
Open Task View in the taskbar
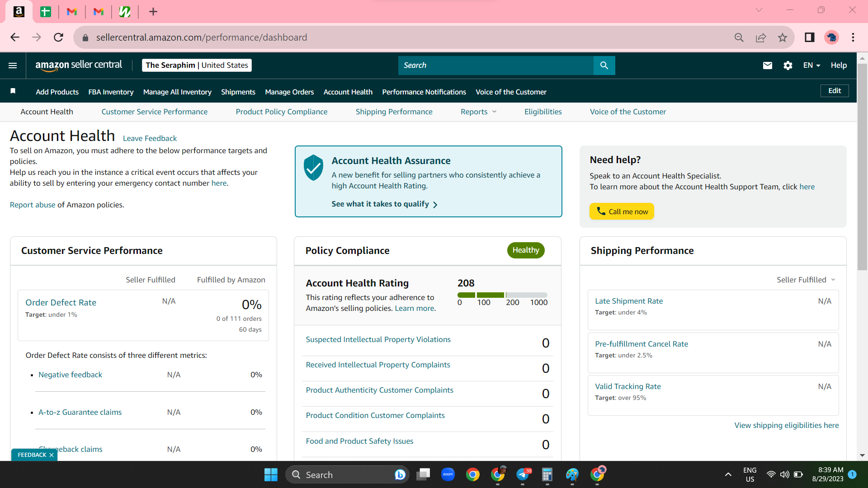(423, 474)
